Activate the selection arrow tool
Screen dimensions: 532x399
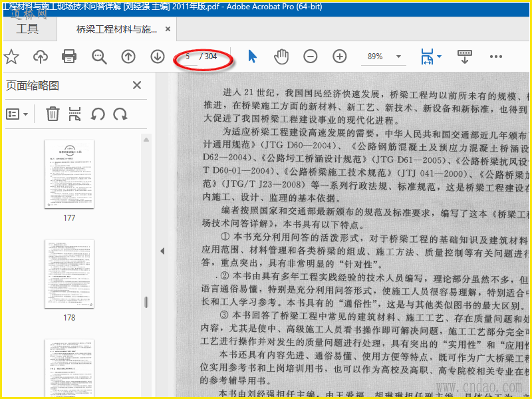click(x=252, y=57)
